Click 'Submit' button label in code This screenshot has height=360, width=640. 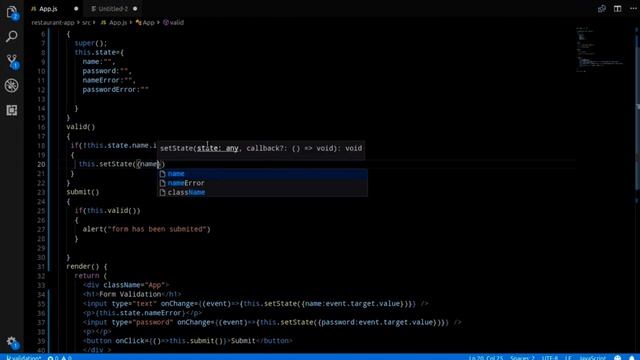click(243, 341)
